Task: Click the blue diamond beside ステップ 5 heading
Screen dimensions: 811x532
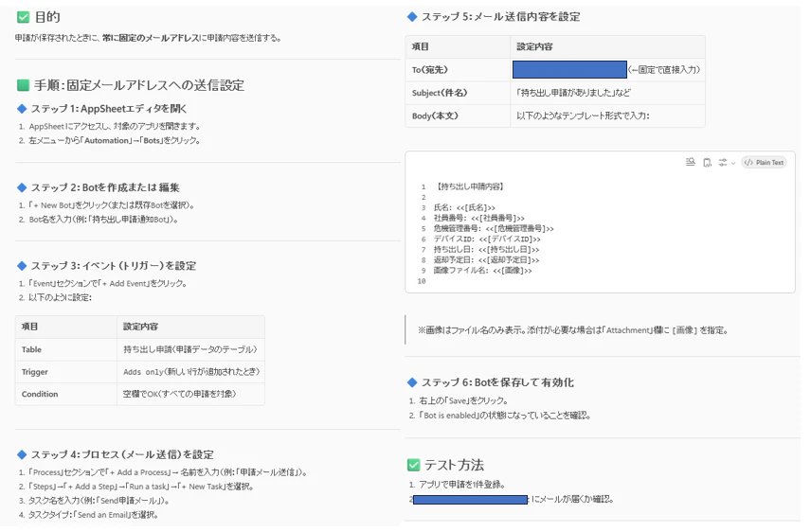Action: (412, 16)
